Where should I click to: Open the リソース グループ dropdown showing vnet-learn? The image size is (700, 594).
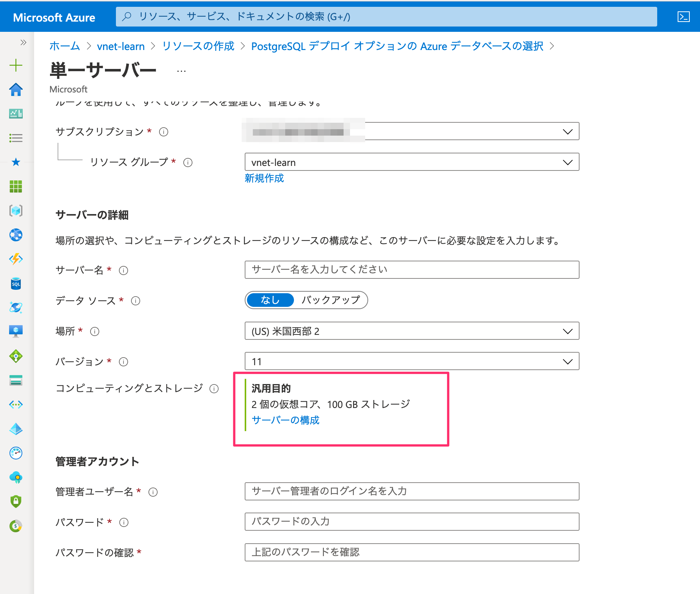pyautogui.click(x=412, y=162)
